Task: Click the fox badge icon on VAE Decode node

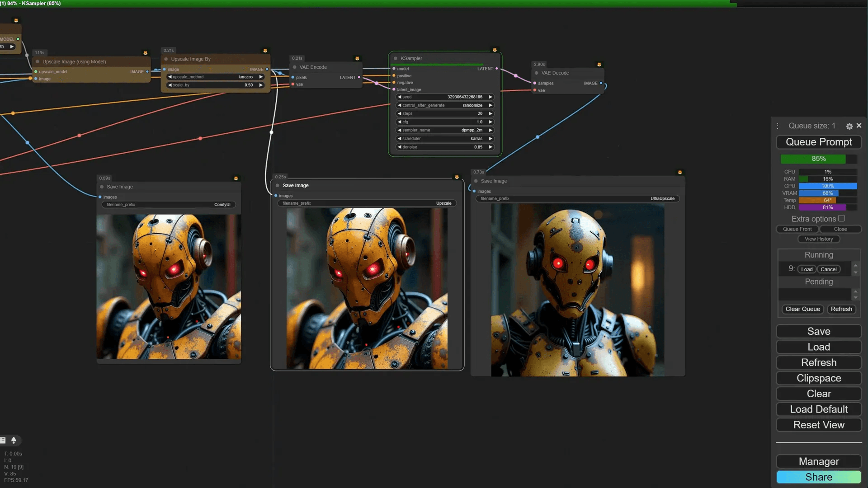Action: point(599,65)
